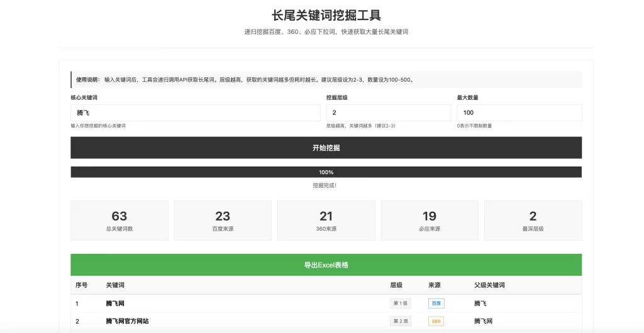Click the 层级 column header
The width and height of the screenshot is (644, 333).
[396, 285]
